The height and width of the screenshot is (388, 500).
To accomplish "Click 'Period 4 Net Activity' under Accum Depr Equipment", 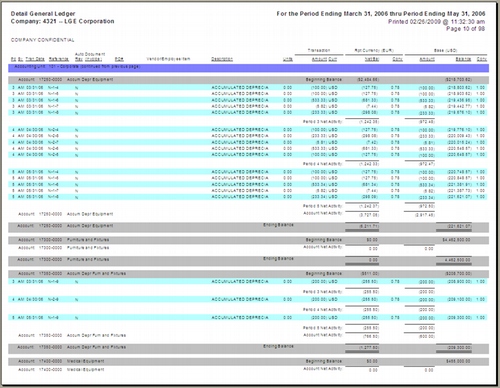I will (x=322, y=164).
